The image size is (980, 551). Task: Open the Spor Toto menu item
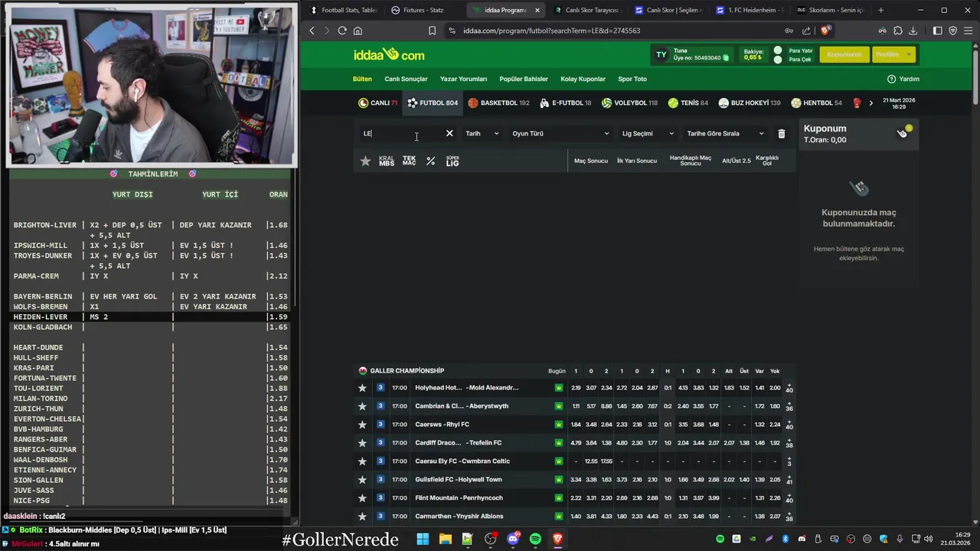pos(632,79)
